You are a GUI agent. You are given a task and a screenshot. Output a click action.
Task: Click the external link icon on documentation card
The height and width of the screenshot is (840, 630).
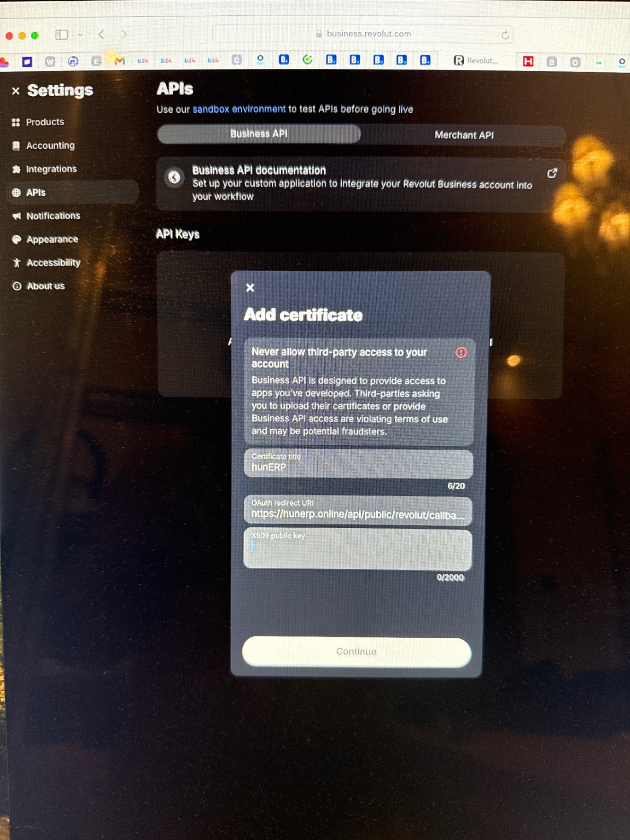click(x=552, y=174)
